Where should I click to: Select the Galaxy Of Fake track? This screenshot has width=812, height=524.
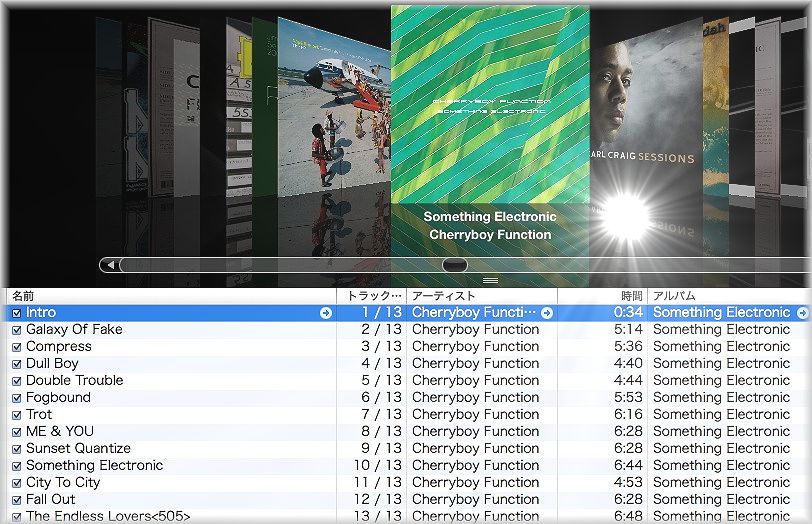click(x=74, y=329)
